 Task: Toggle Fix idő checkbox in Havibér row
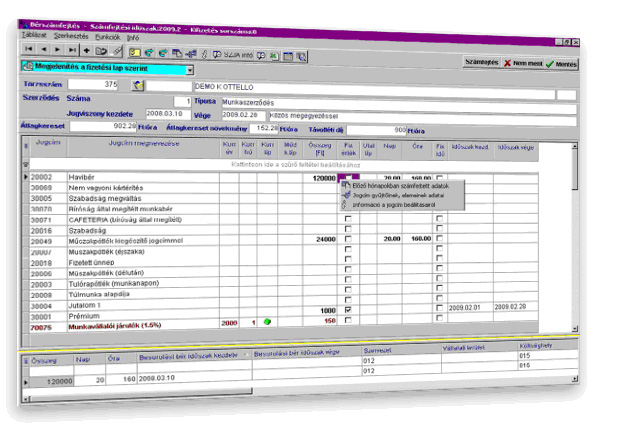(x=439, y=177)
